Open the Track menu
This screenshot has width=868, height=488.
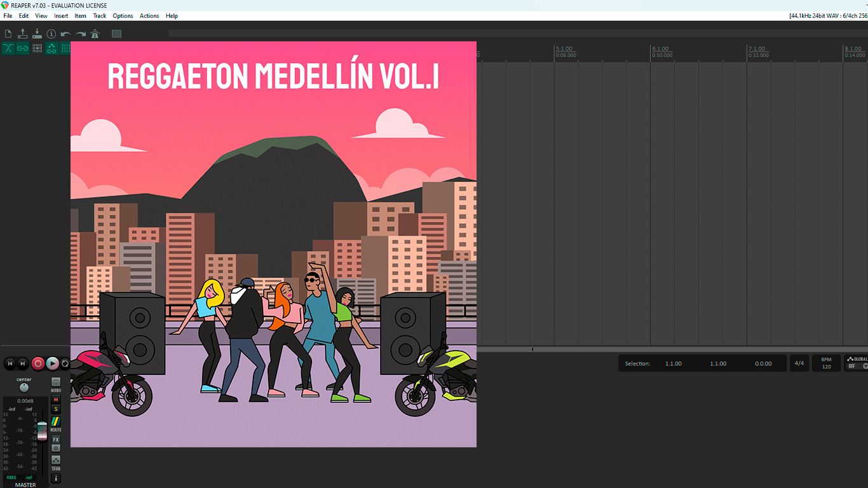click(100, 16)
